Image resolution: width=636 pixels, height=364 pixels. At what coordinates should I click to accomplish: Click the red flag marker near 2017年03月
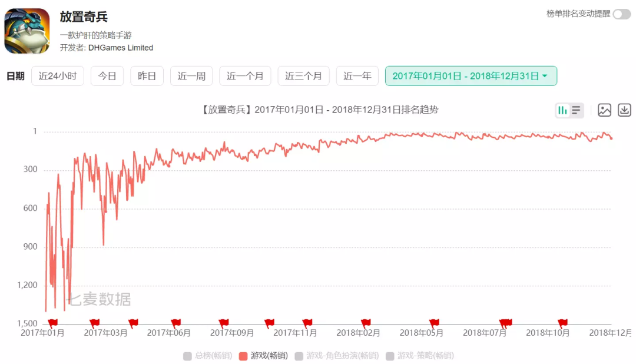click(94, 321)
